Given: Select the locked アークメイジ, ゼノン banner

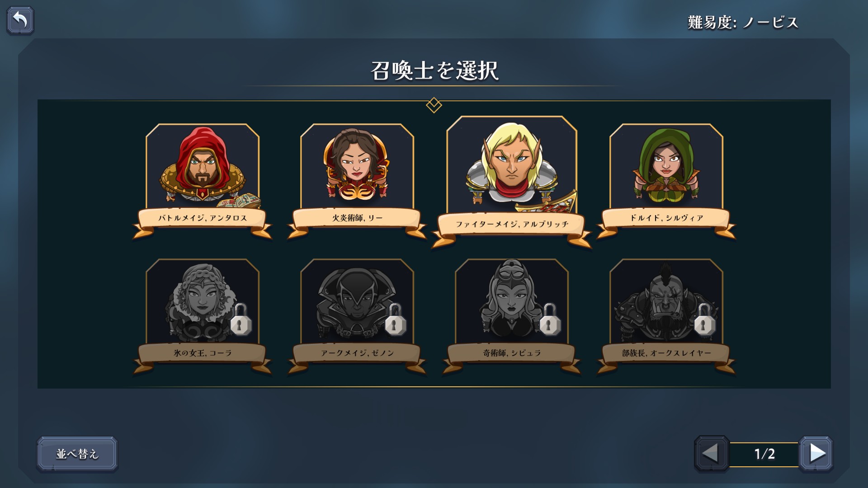Looking at the screenshot, I should point(357,353).
